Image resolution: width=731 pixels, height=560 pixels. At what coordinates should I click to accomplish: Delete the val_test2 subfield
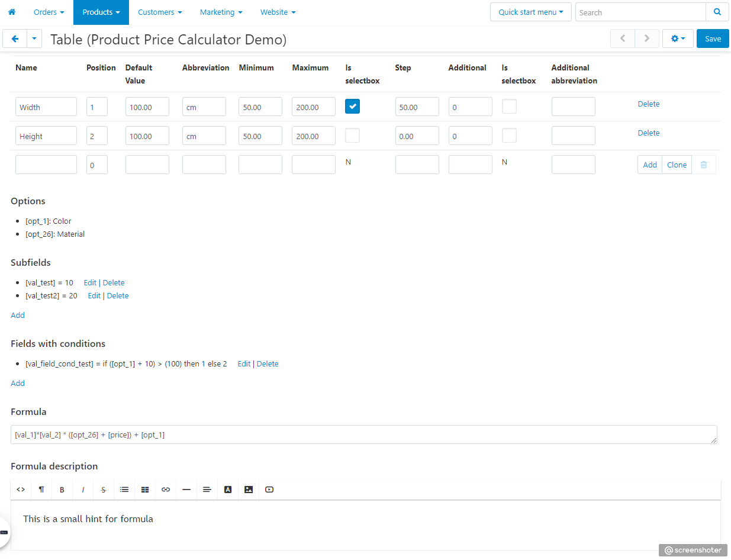(x=118, y=296)
